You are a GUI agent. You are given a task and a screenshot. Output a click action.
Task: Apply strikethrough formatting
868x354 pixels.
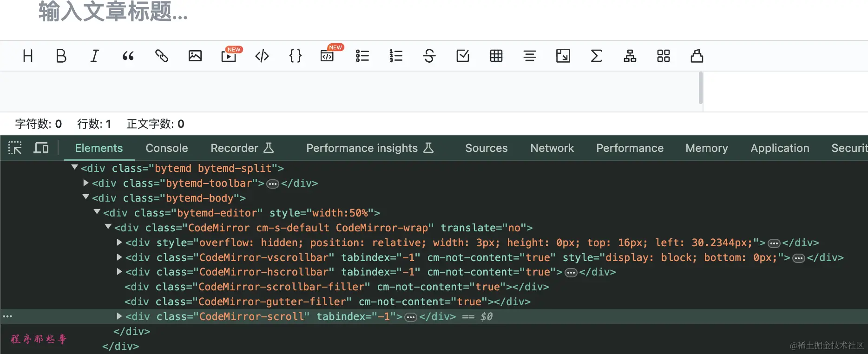click(x=429, y=56)
